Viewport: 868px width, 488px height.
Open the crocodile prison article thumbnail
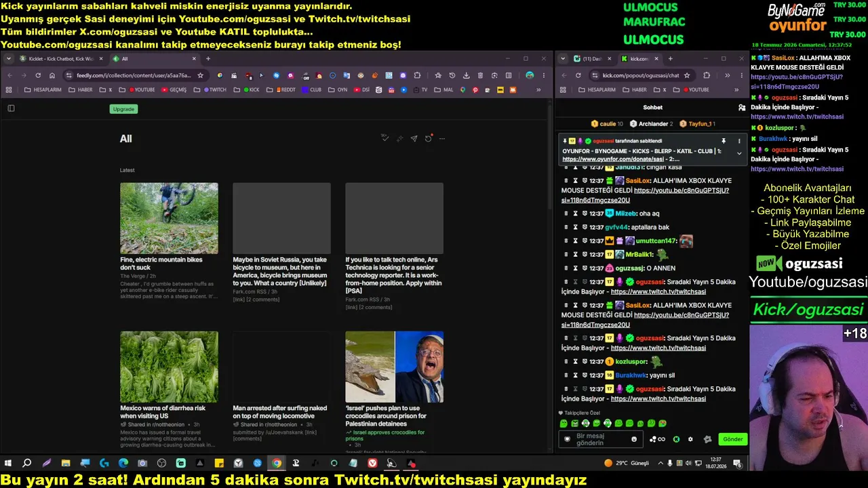click(x=395, y=367)
